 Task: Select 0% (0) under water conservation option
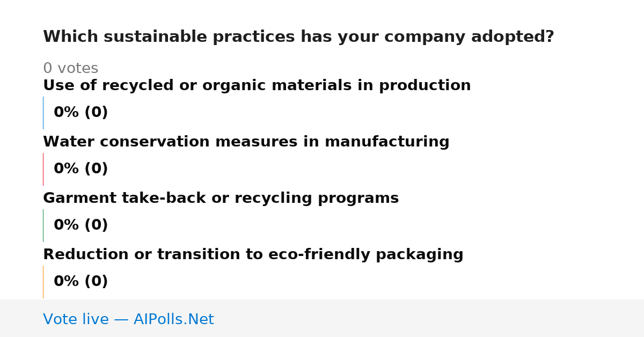point(80,169)
